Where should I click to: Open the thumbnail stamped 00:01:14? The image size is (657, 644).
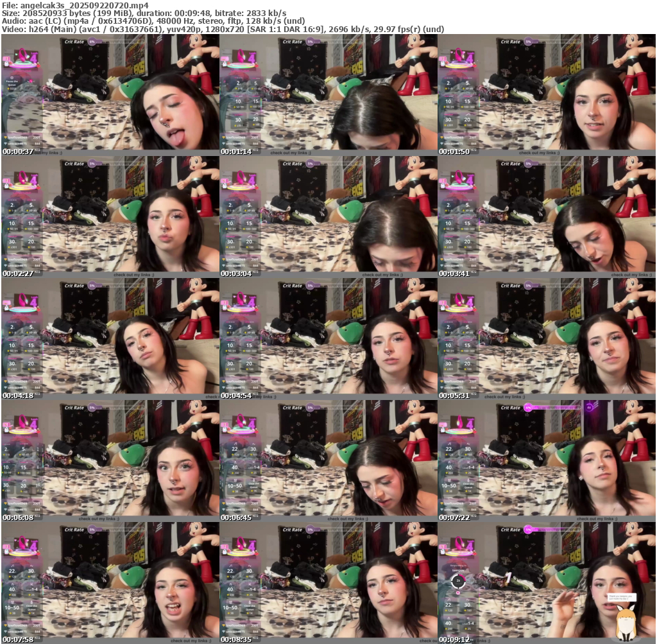click(x=328, y=95)
